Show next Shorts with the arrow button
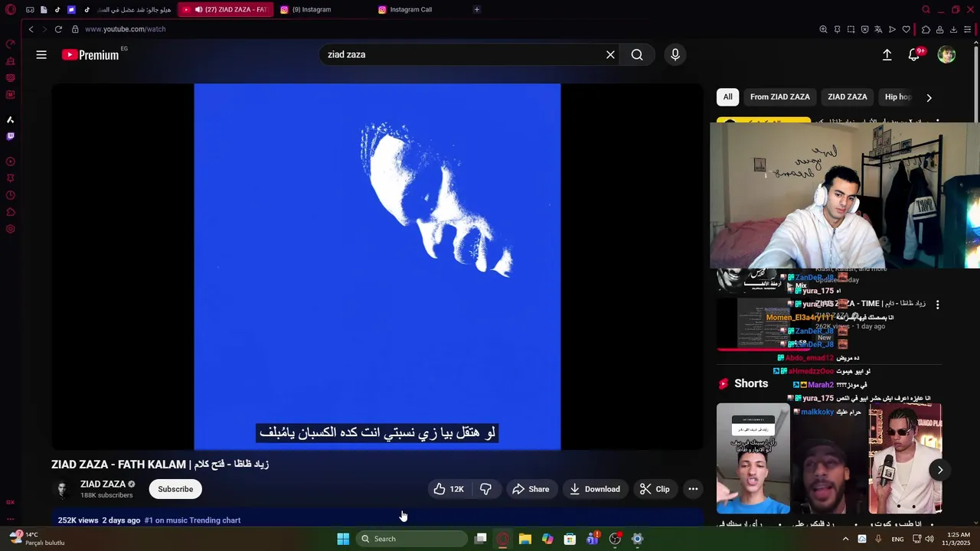The image size is (980, 551). click(940, 470)
